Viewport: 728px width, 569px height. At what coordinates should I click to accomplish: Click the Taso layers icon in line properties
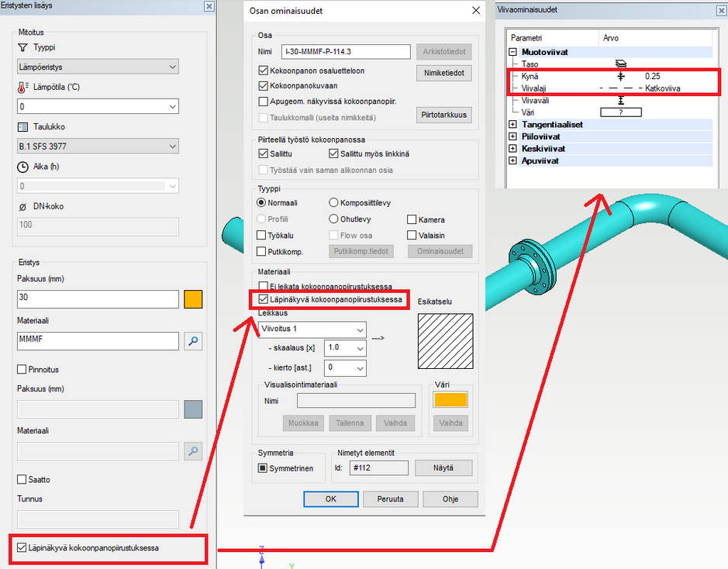(x=621, y=64)
